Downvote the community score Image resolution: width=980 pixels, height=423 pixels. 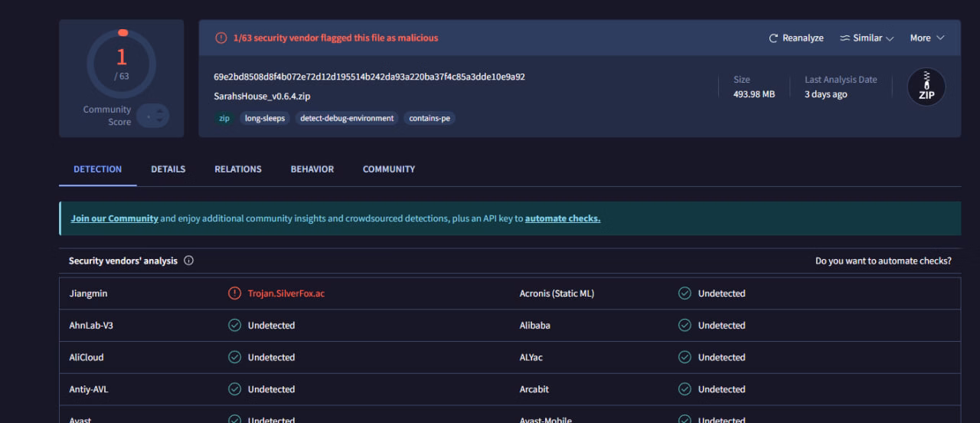click(x=159, y=121)
